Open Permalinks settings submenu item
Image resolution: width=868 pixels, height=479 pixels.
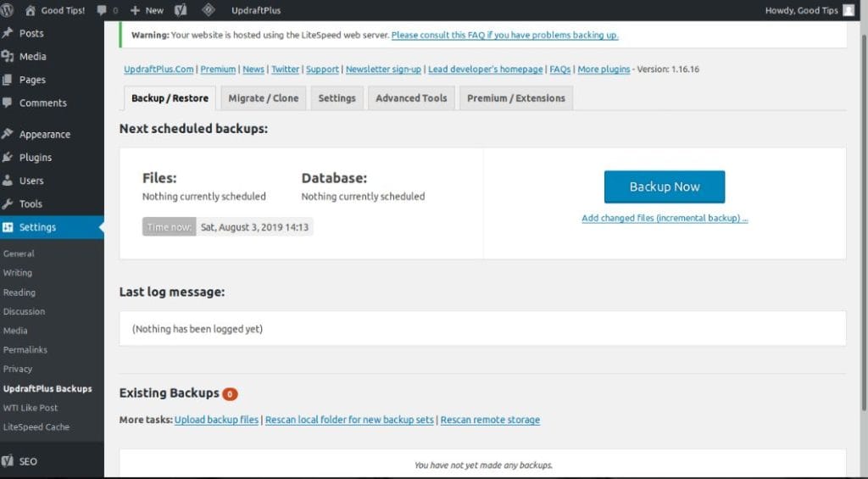tap(25, 349)
